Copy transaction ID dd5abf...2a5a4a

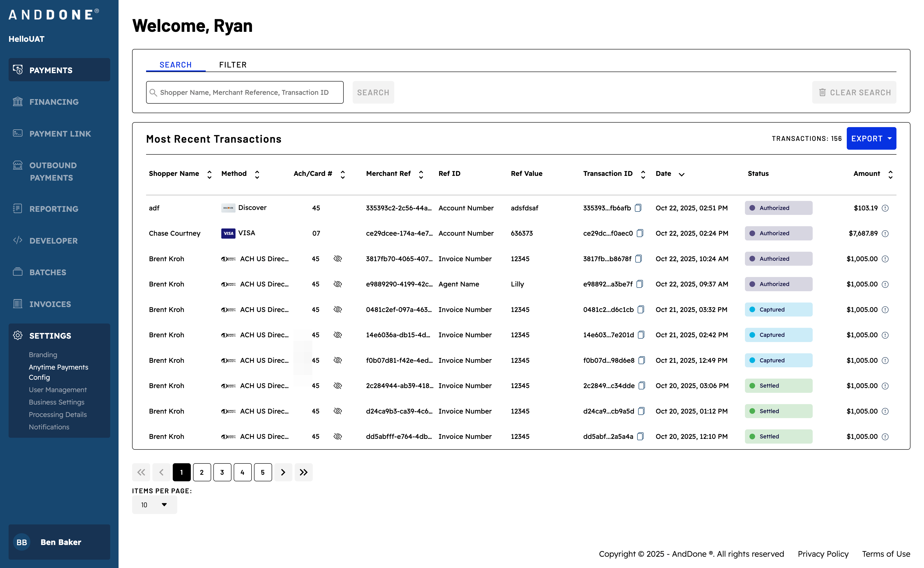(641, 437)
